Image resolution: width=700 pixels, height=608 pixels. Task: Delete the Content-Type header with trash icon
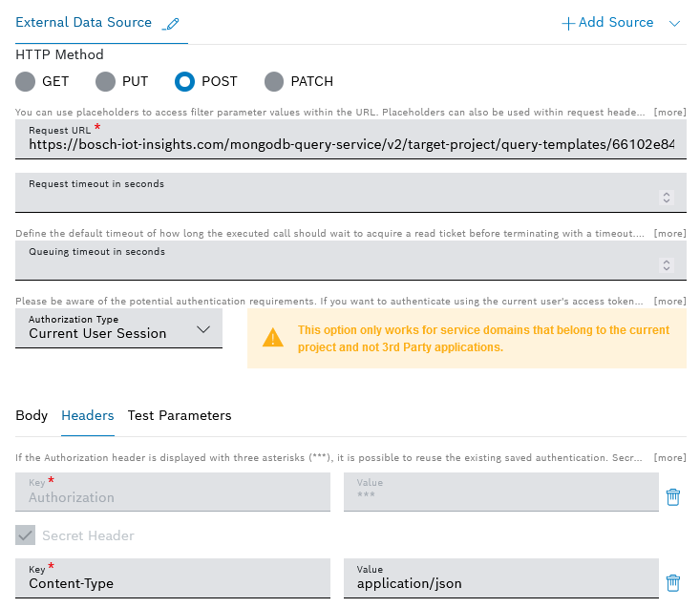(672, 582)
